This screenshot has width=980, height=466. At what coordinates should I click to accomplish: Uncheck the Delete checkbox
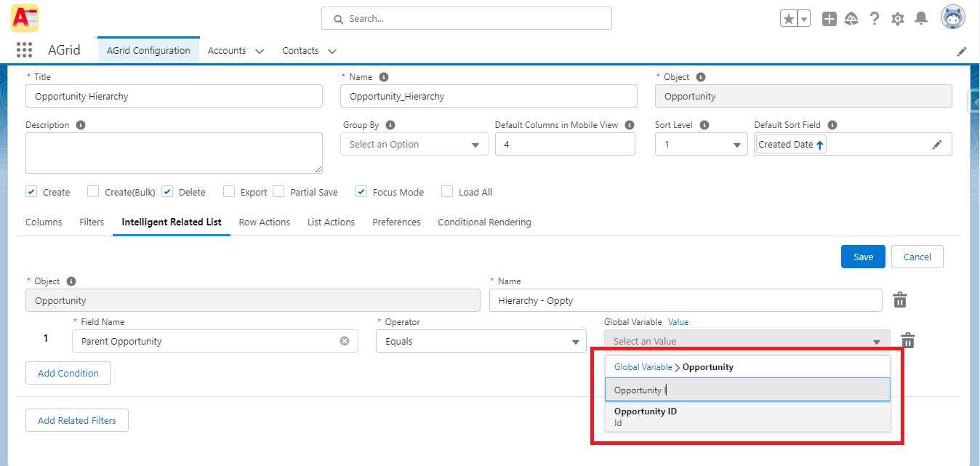(x=167, y=192)
